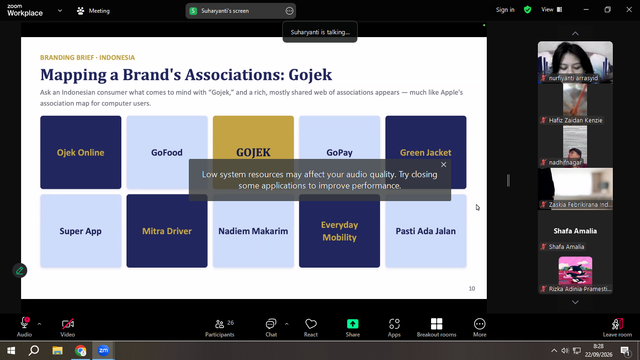This screenshot has height=360, width=640.
Task: Open the Chat panel
Action: (x=271, y=328)
